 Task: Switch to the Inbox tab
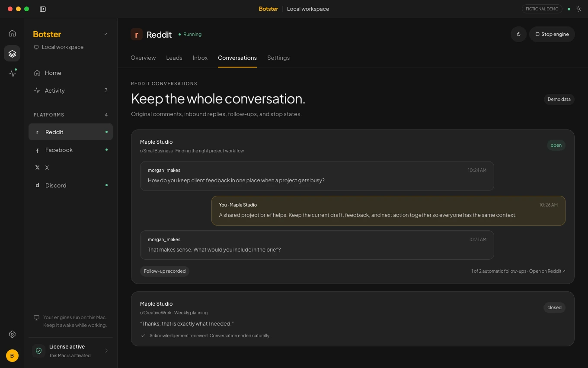200,58
